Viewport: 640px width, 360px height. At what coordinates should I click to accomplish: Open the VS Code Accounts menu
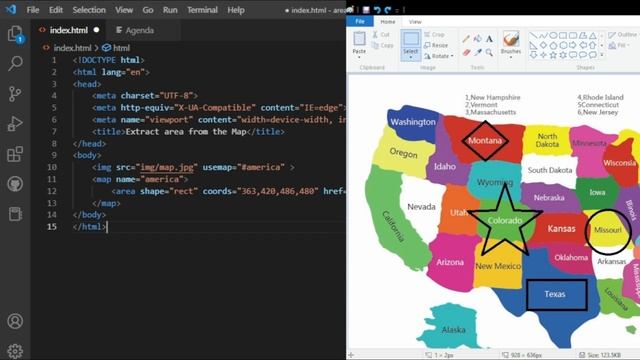pyautogui.click(x=15, y=321)
